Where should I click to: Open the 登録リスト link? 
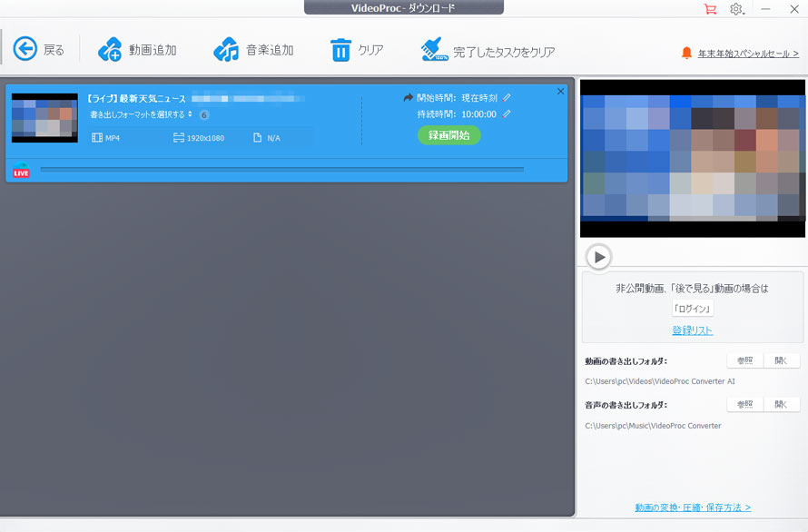click(x=692, y=329)
